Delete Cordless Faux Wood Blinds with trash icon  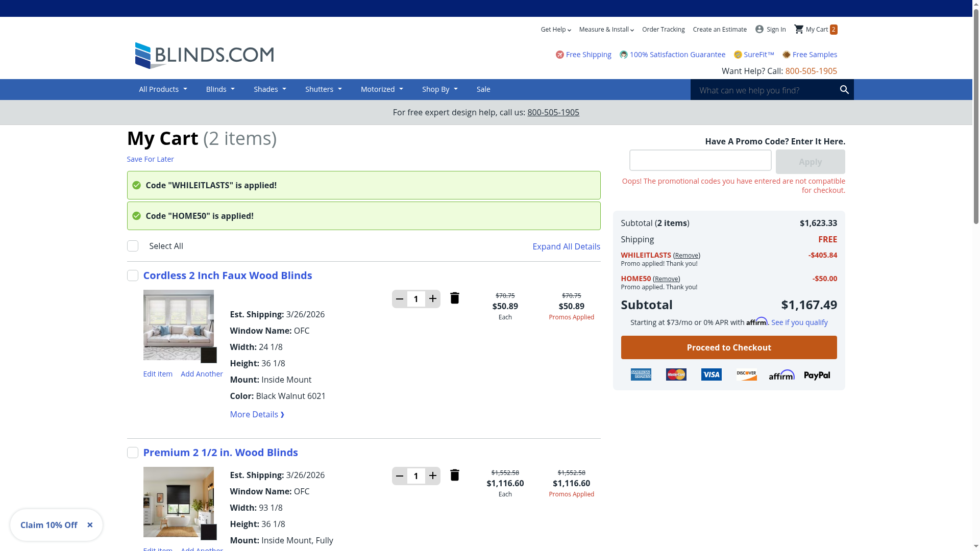click(x=454, y=298)
